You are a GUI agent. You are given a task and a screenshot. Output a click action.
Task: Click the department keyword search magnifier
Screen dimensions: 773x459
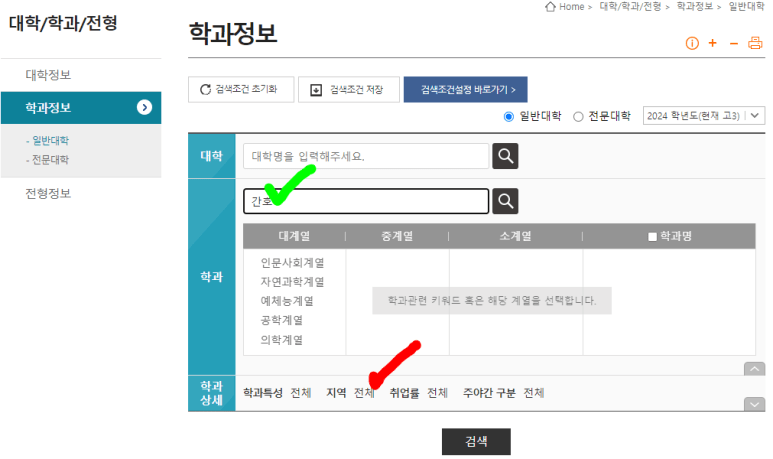(x=507, y=201)
